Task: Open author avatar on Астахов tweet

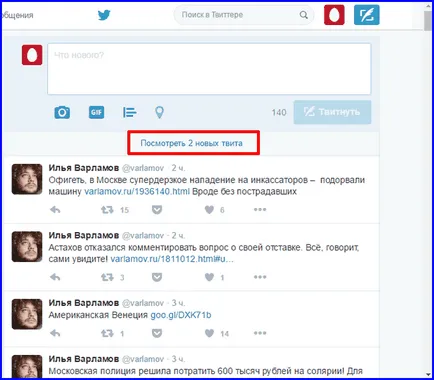Action: click(27, 246)
